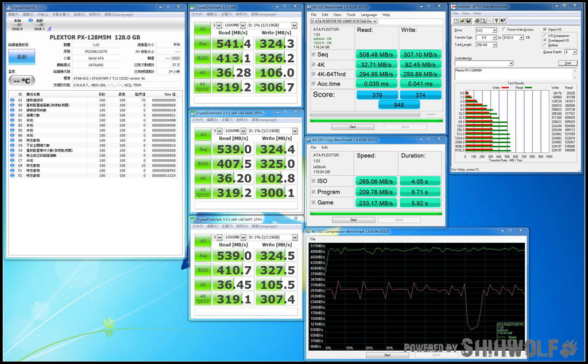Click the blue status dot beside attribute 01
This screenshot has height=364, width=588.
12,100
